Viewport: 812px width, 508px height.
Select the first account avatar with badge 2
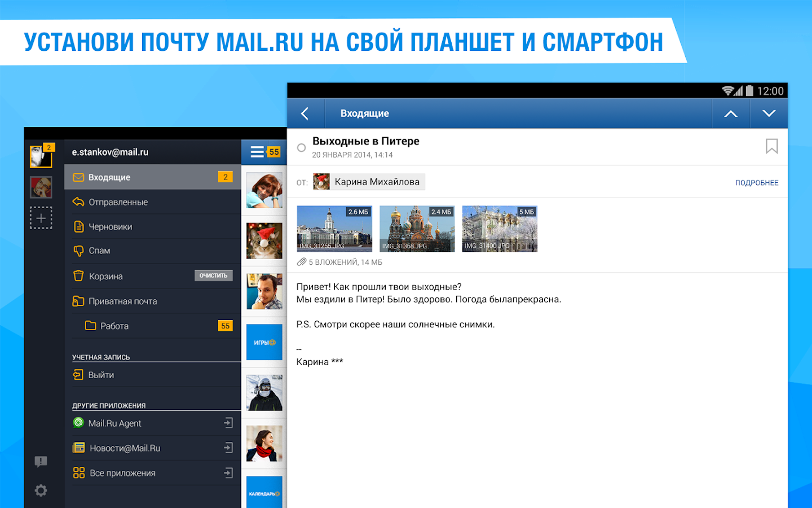(x=41, y=156)
